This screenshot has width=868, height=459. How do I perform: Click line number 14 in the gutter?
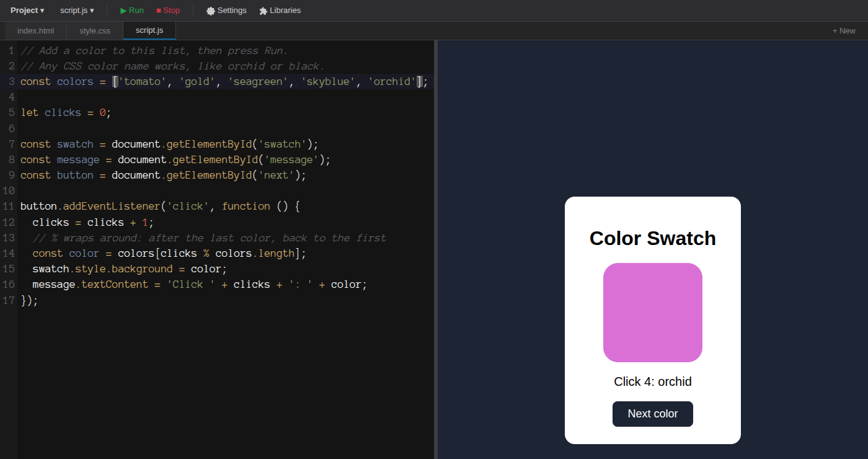click(x=8, y=253)
